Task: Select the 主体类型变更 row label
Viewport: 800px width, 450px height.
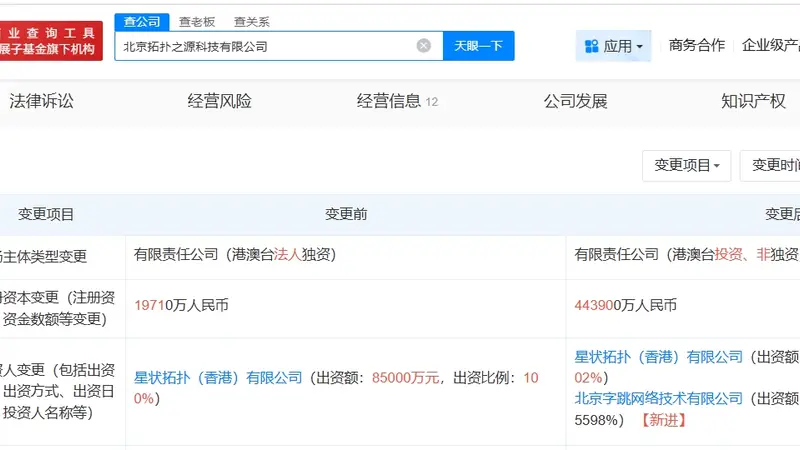Action: (x=43, y=256)
